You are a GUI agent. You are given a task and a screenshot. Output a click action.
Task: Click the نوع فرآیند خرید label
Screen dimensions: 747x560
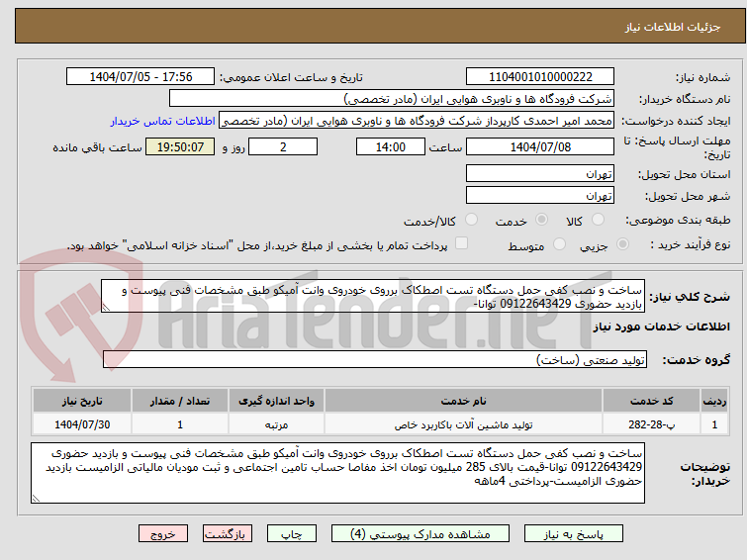(690, 245)
